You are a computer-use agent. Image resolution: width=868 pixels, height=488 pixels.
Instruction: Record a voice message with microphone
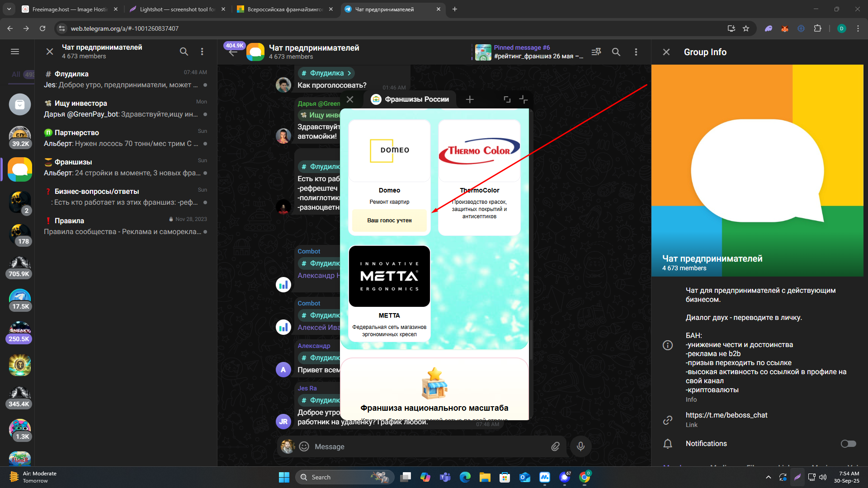(x=581, y=446)
